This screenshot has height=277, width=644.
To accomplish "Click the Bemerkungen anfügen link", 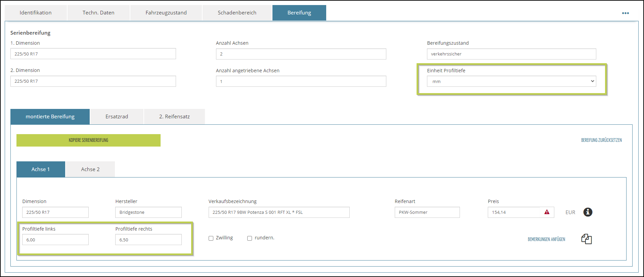I will pos(546,239).
